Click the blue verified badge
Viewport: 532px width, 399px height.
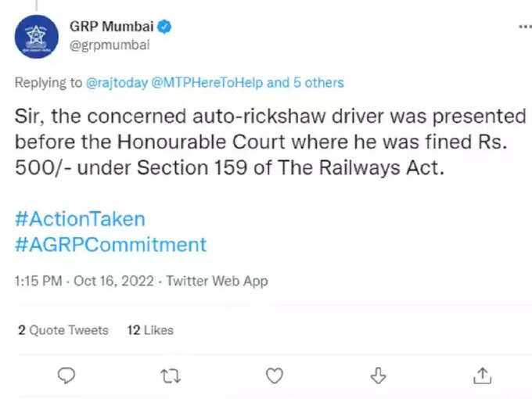coord(164,27)
